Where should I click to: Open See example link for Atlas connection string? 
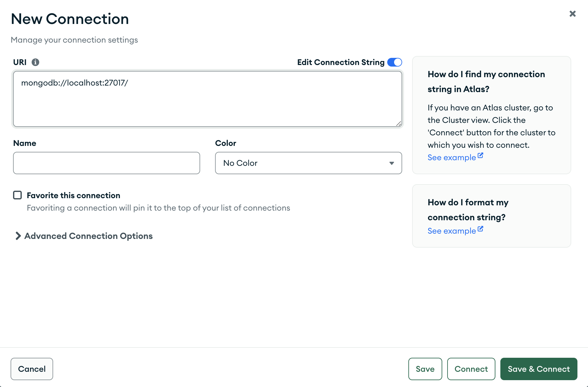pyautogui.click(x=452, y=157)
